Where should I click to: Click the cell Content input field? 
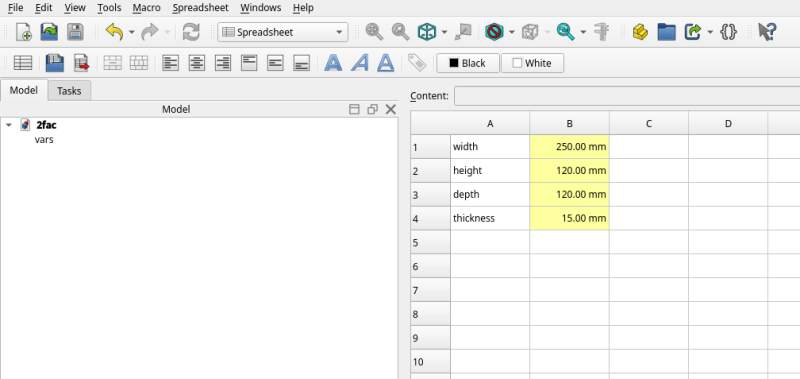click(x=627, y=96)
